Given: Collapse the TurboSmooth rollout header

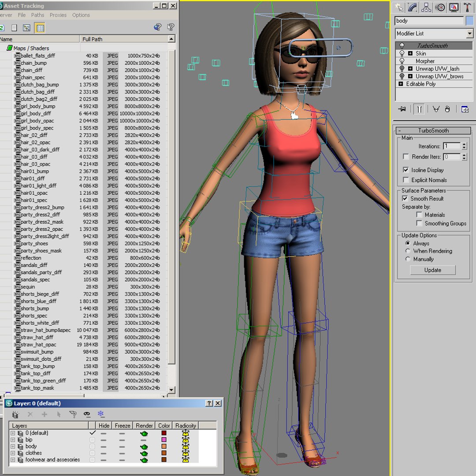Looking at the screenshot, I should 433,130.
